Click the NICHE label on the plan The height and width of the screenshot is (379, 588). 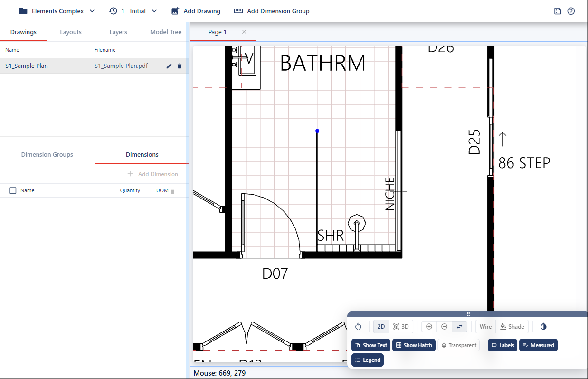click(x=390, y=194)
